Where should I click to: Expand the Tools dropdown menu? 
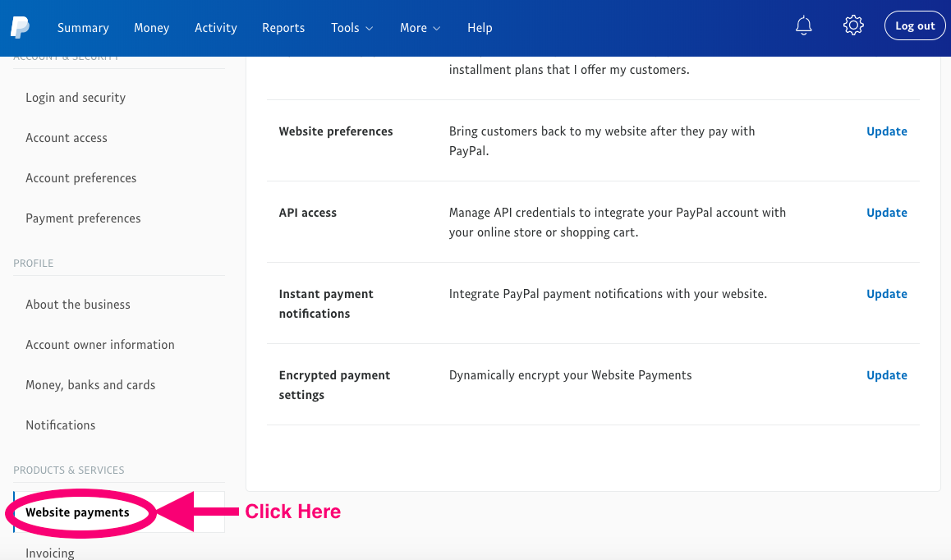[351, 28]
